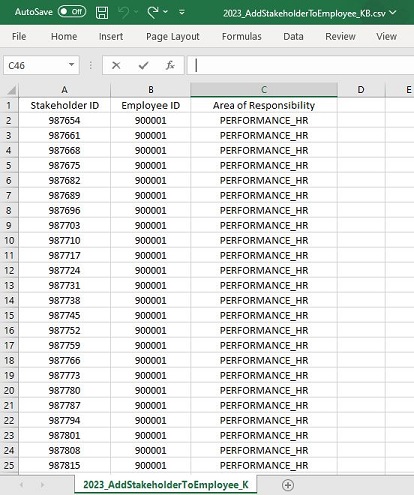Screen dimensions: 414x495
Task: Open the Data ribbon tab
Action: (x=293, y=36)
